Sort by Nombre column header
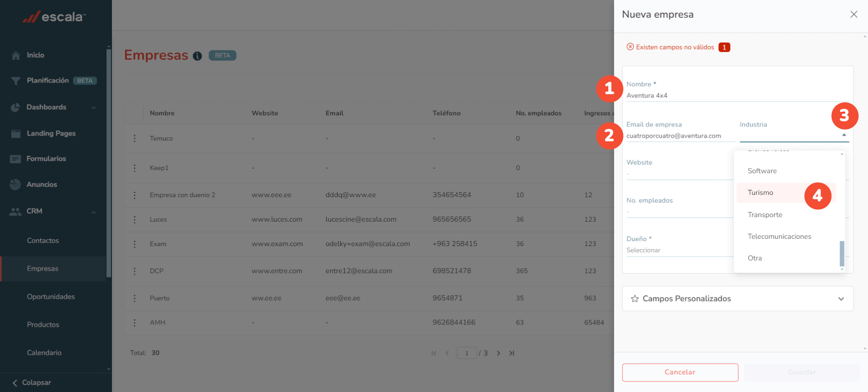 pos(162,113)
